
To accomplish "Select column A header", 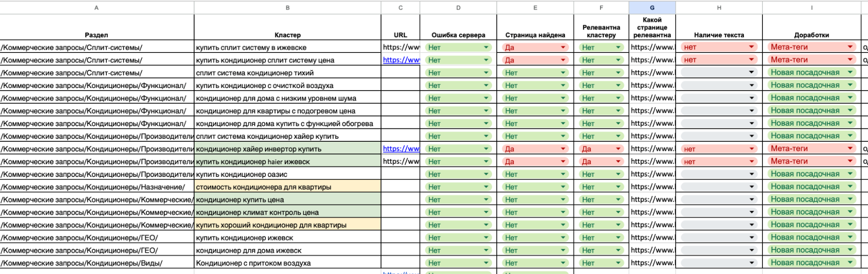I will pos(96,7).
